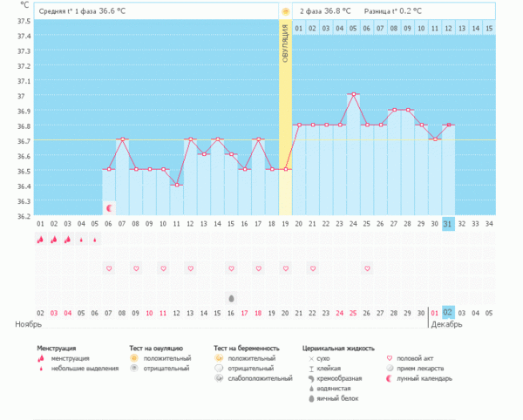523x420 pixels.
Task: Select the highlighted cycle day 31
Action: [448, 224]
